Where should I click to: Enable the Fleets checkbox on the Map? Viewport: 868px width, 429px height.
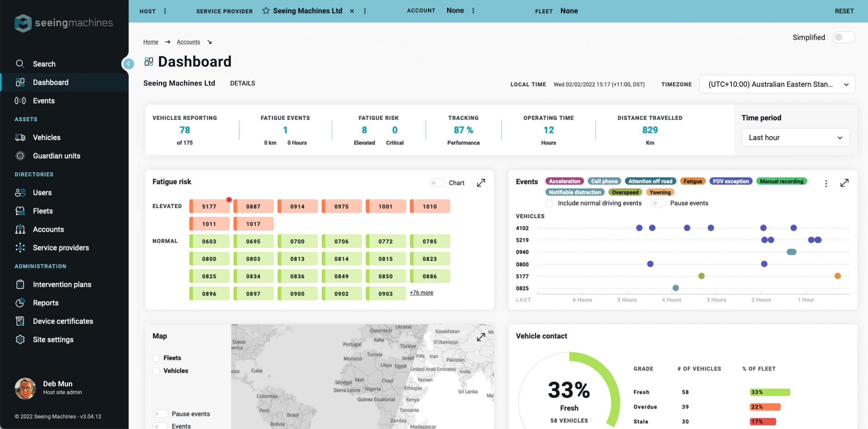(156, 358)
